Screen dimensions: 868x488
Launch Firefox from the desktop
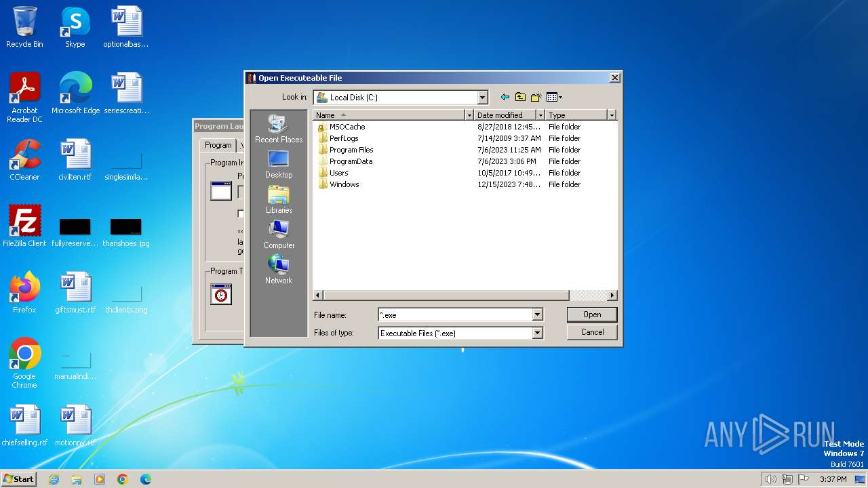(x=24, y=293)
